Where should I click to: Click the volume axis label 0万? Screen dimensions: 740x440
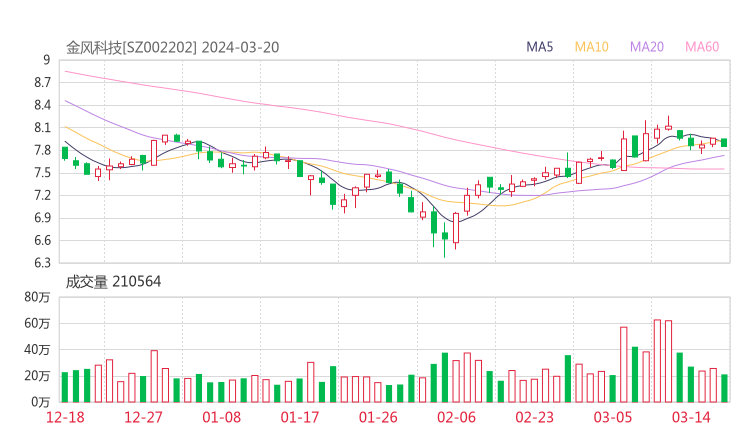(41, 402)
